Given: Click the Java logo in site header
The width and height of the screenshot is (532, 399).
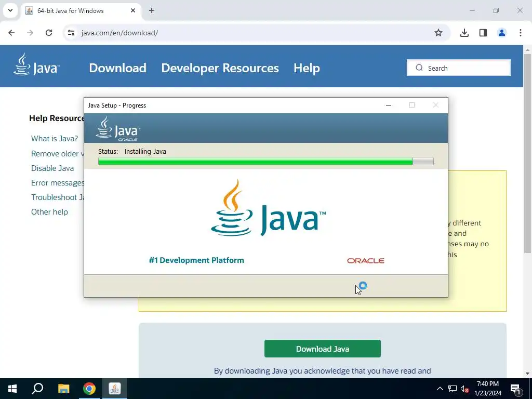Looking at the screenshot, I should coord(37,64).
